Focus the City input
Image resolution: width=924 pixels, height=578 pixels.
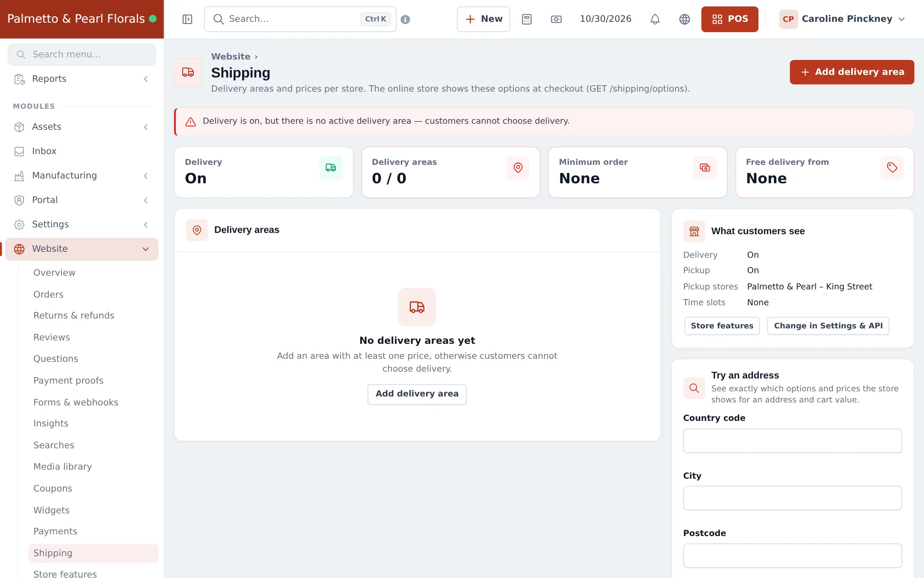click(x=792, y=498)
